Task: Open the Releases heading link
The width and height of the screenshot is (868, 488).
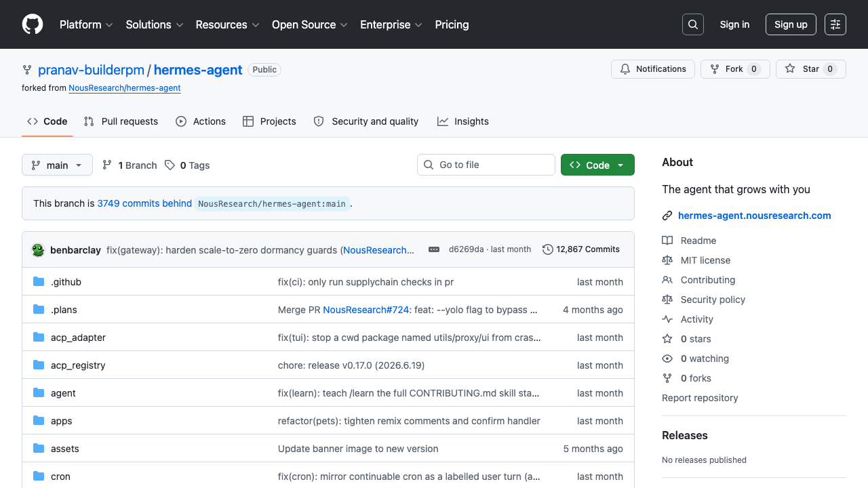Action: point(685,435)
